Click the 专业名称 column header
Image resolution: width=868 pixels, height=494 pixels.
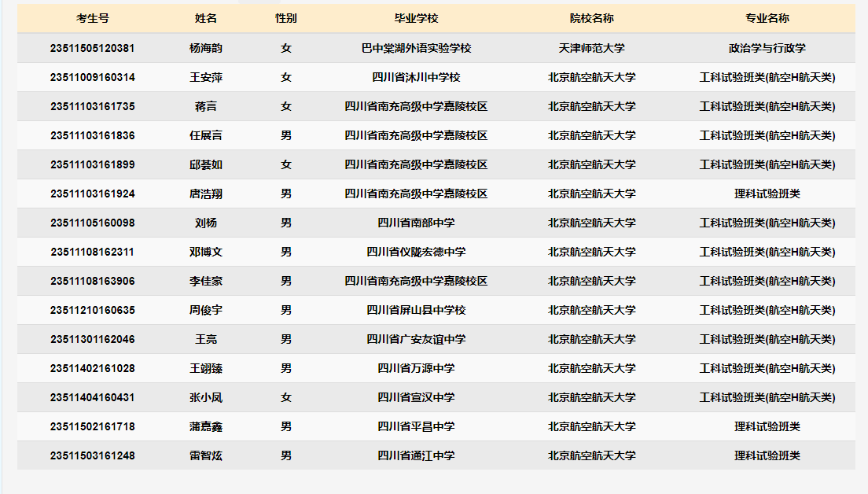pos(767,18)
